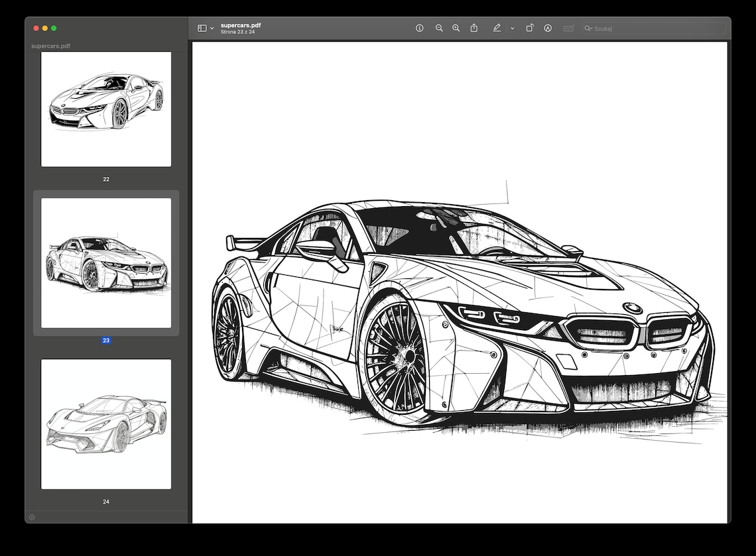This screenshot has width=756, height=556.
Task: Click the supercars.pdf title in the toolbar
Action: (x=240, y=25)
